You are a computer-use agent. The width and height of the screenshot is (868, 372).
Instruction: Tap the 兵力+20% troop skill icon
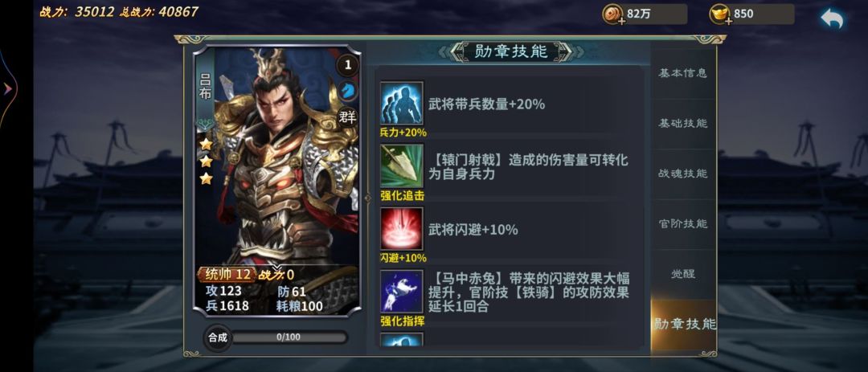(401, 103)
